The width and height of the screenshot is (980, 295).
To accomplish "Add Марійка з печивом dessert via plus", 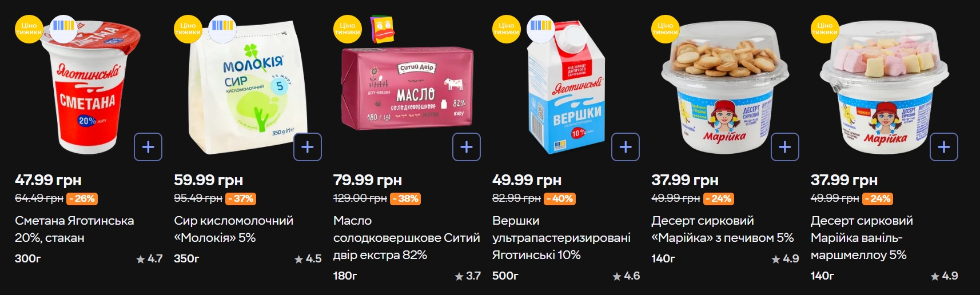I will (x=785, y=147).
